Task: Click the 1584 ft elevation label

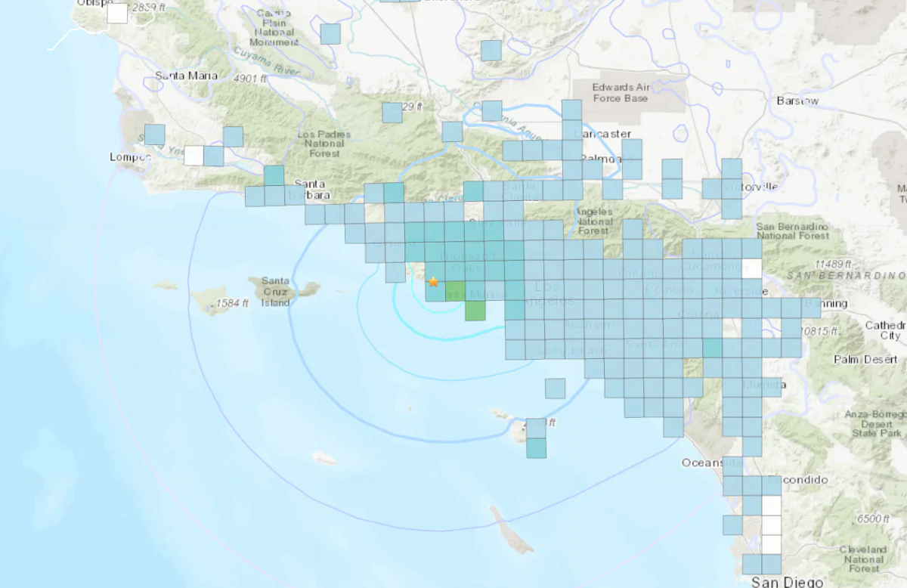Action: [x=232, y=303]
